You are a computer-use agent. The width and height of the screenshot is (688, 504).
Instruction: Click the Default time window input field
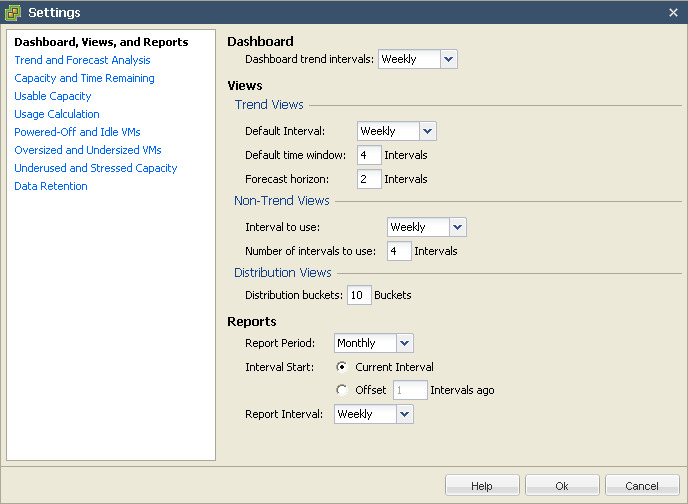tap(369, 155)
